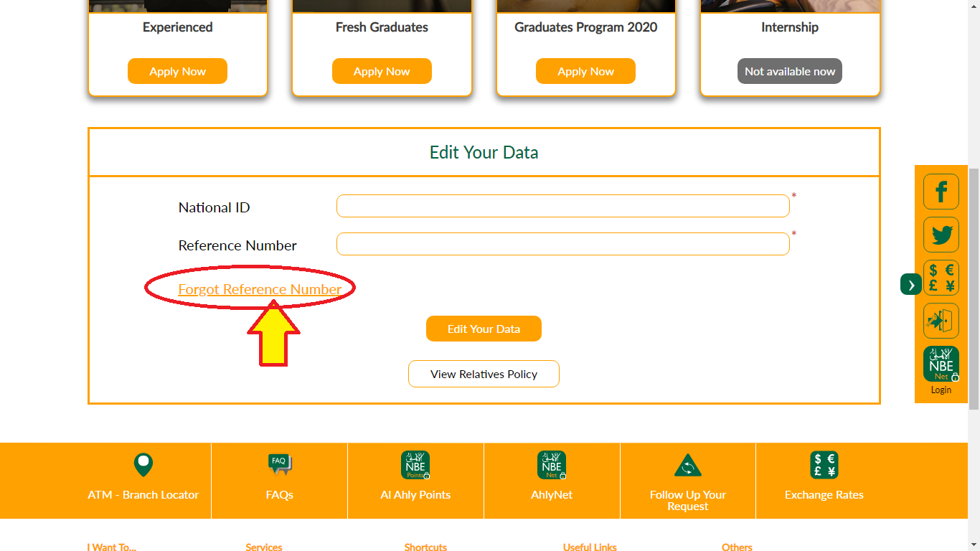Open View Relatives Policy
Screen dimensions: 980x551
(x=484, y=374)
